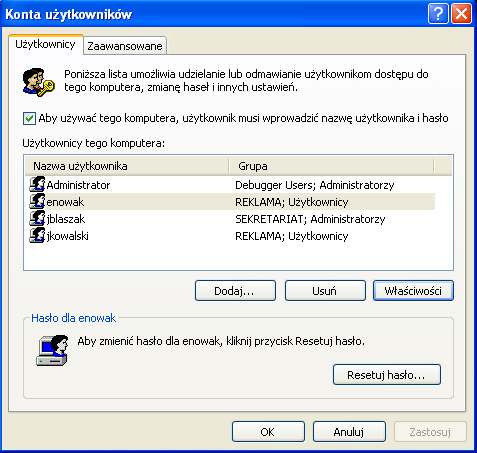Click the users-with-key icon beside the description

(x=38, y=82)
